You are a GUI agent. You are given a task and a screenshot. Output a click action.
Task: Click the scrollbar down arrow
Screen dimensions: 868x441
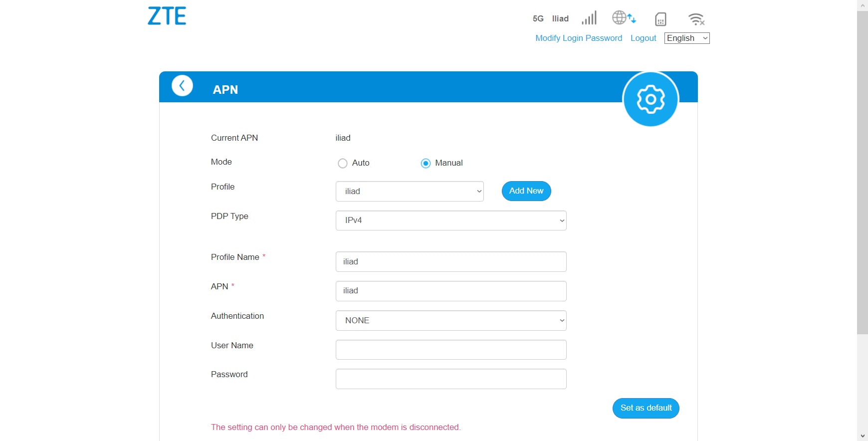[x=863, y=436]
